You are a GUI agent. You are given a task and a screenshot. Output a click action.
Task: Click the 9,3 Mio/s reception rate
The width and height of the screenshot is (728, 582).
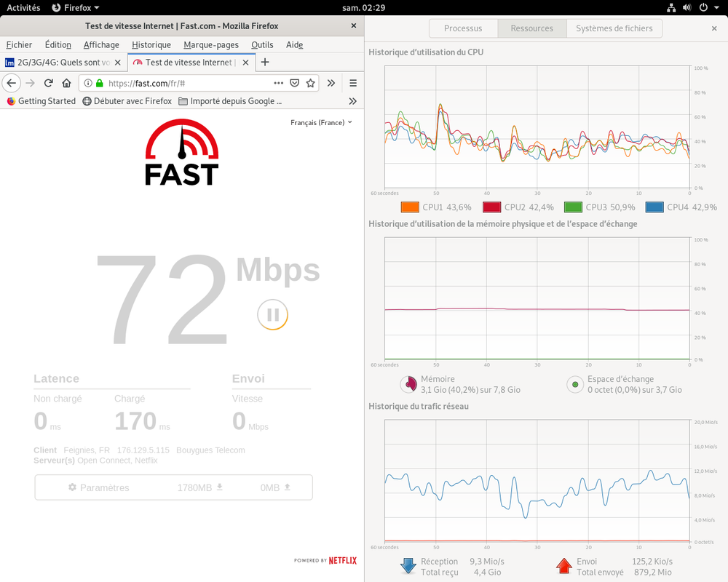tap(487, 562)
